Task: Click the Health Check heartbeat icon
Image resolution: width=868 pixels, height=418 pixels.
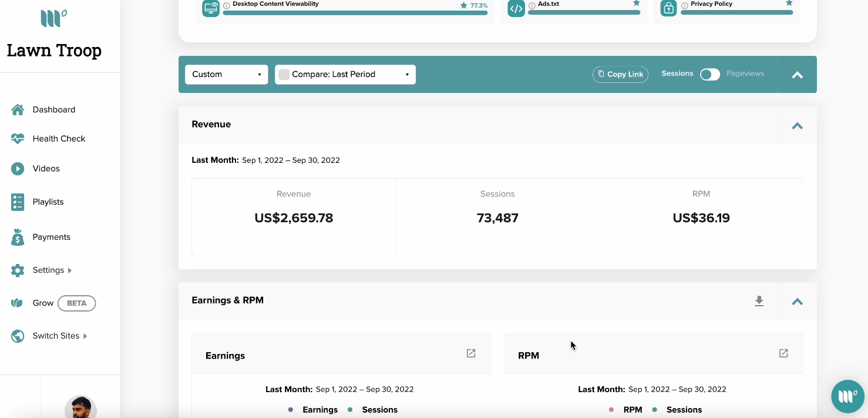Action: (x=18, y=139)
